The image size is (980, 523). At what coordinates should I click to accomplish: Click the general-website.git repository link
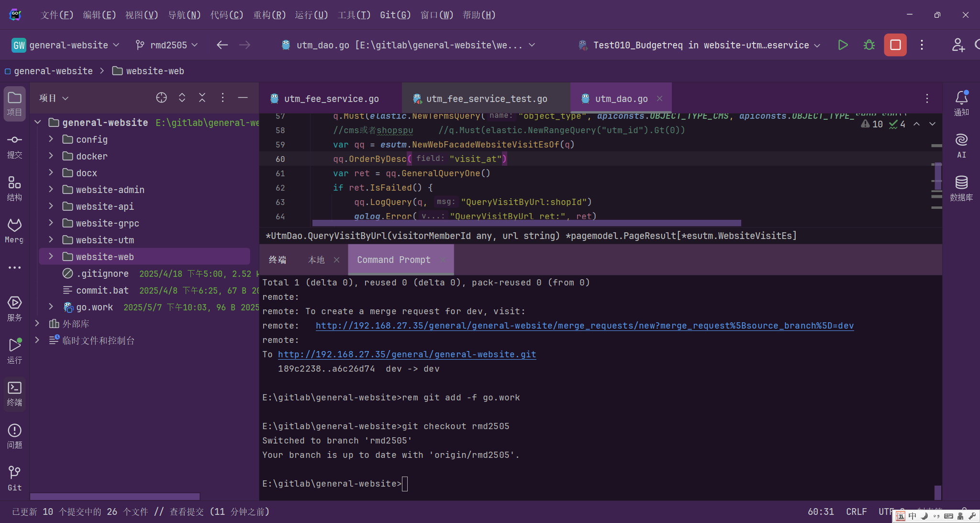click(407, 354)
